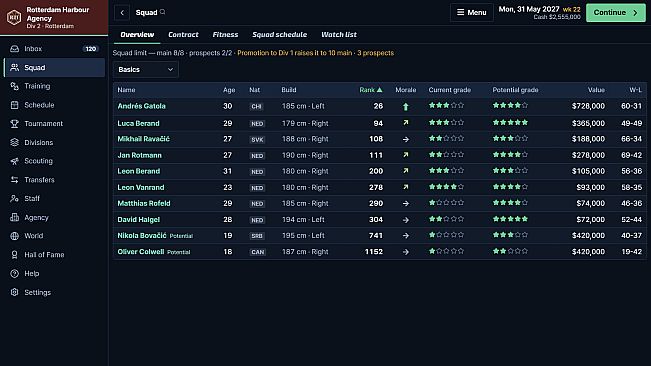The height and width of the screenshot is (366, 651).
Task: Sort by the Value column header
Action: pos(596,90)
